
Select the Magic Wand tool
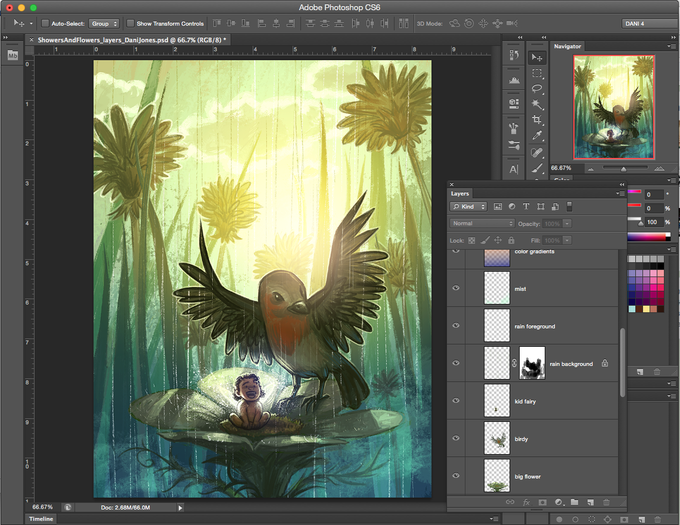[x=537, y=104]
